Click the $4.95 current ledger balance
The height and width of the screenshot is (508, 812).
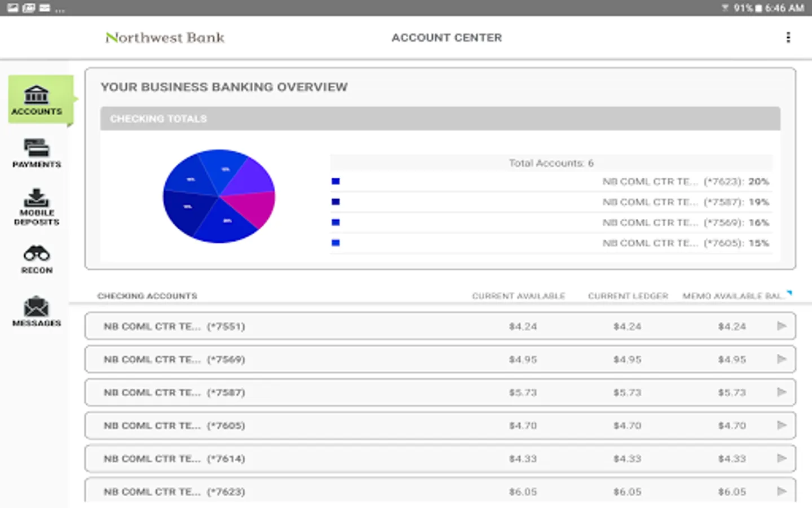627,359
